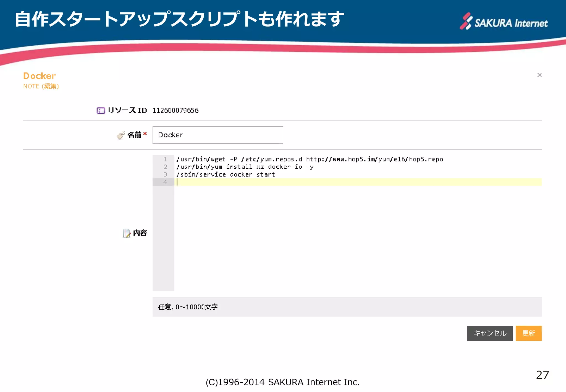The width and height of the screenshot is (566, 392).
Task: Click the name field containing Docker
Action: point(218,135)
